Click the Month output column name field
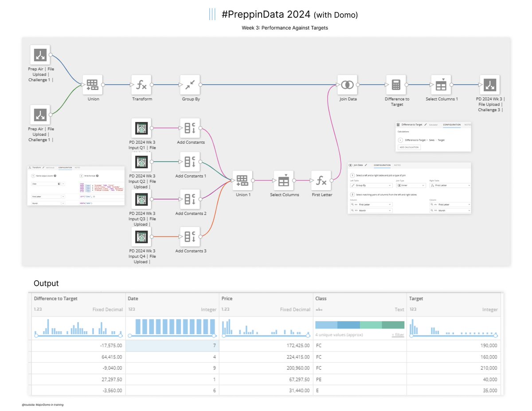Screen dimensions: 532x411 [46, 203]
